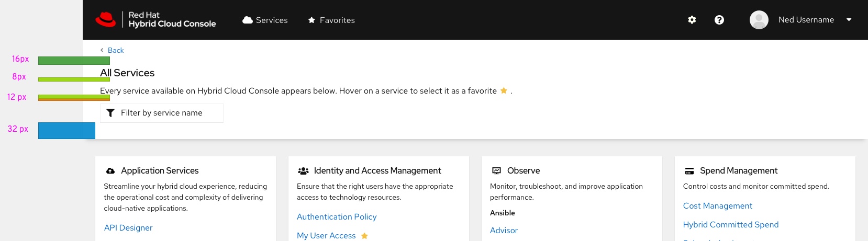
Task: Click the user avatar icon
Action: click(759, 20)
